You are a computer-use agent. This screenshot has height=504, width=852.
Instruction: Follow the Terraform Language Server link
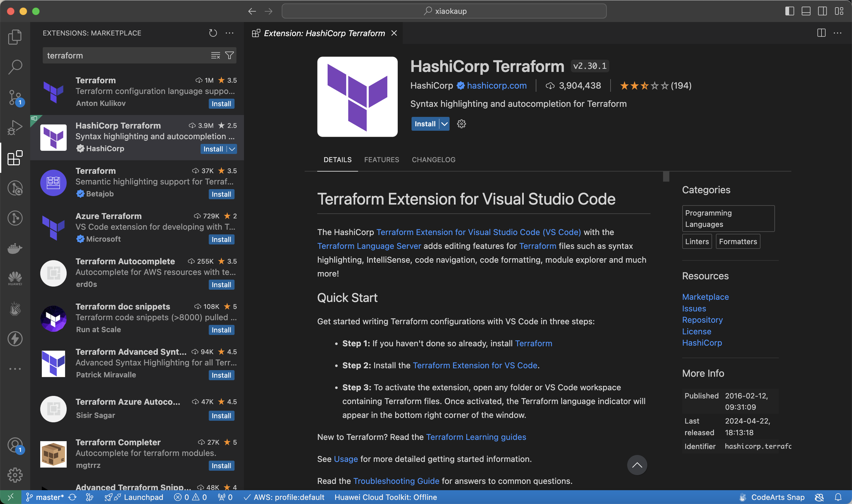click(369, 246)
